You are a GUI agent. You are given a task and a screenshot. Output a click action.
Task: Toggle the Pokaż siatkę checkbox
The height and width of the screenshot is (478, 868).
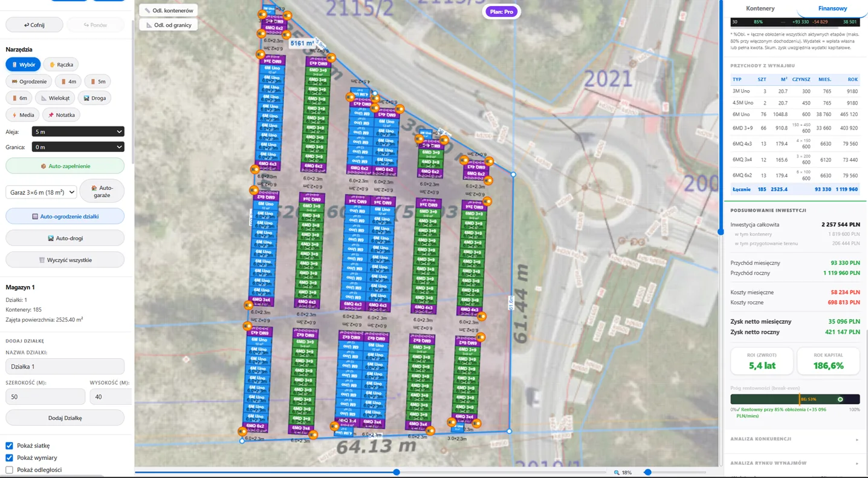pos(9,446)
